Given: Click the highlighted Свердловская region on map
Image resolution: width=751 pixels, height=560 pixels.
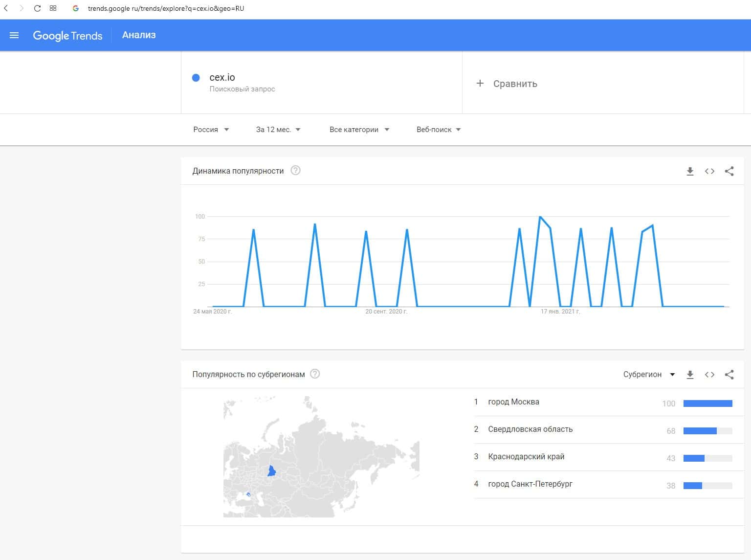Looking at the screenshot, I should [x=272, y=471].
